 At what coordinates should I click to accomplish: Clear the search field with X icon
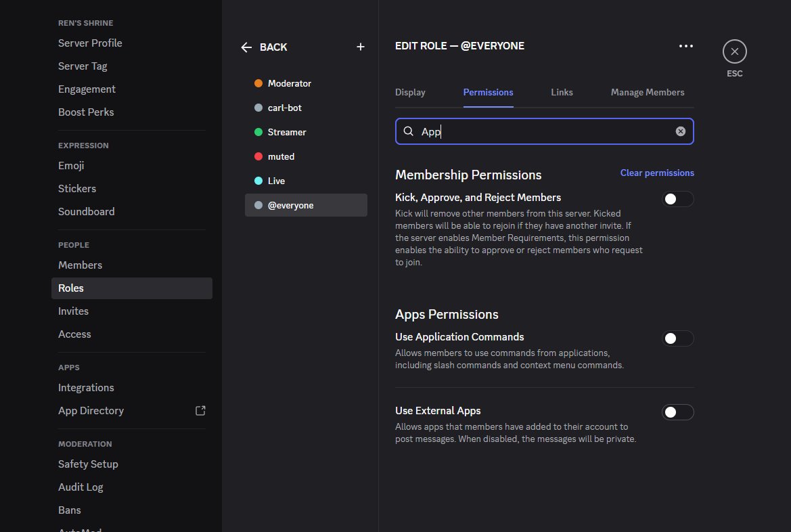pyautogui.click(x=681, y=131)
